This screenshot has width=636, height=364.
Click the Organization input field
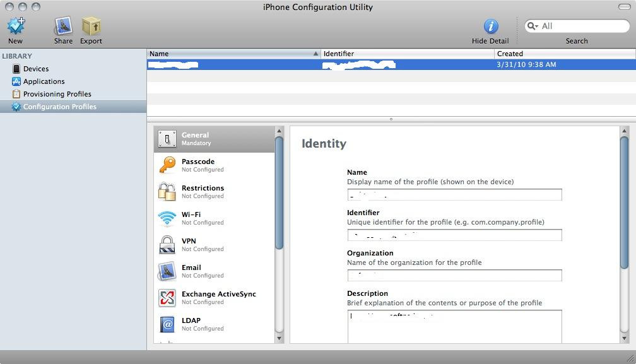(455, 275)
